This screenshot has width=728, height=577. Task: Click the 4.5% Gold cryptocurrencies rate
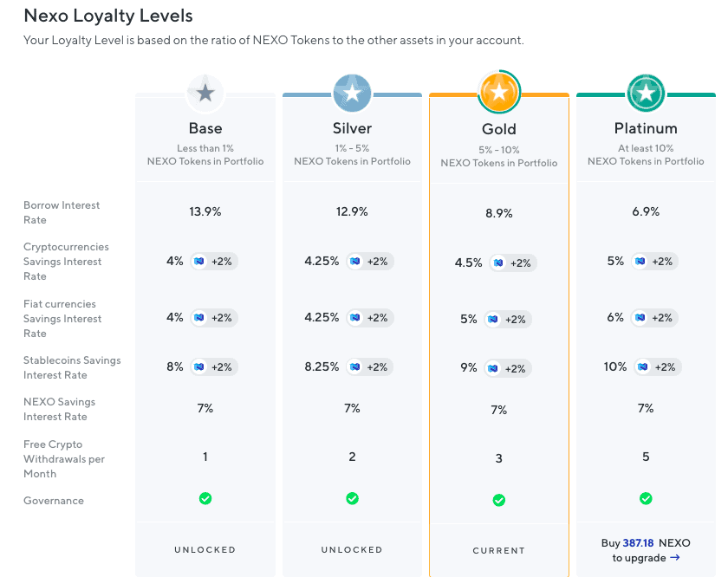click(x=469, y=263)
